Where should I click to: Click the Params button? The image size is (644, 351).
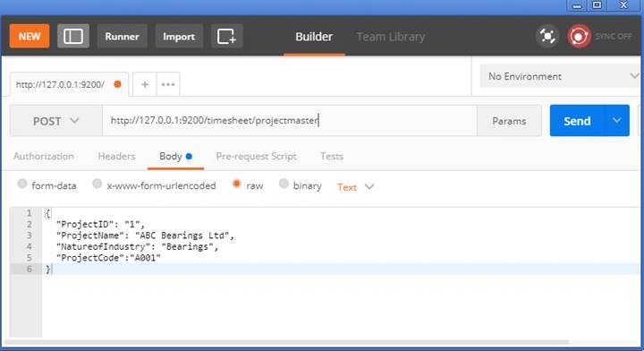[509, 121]
